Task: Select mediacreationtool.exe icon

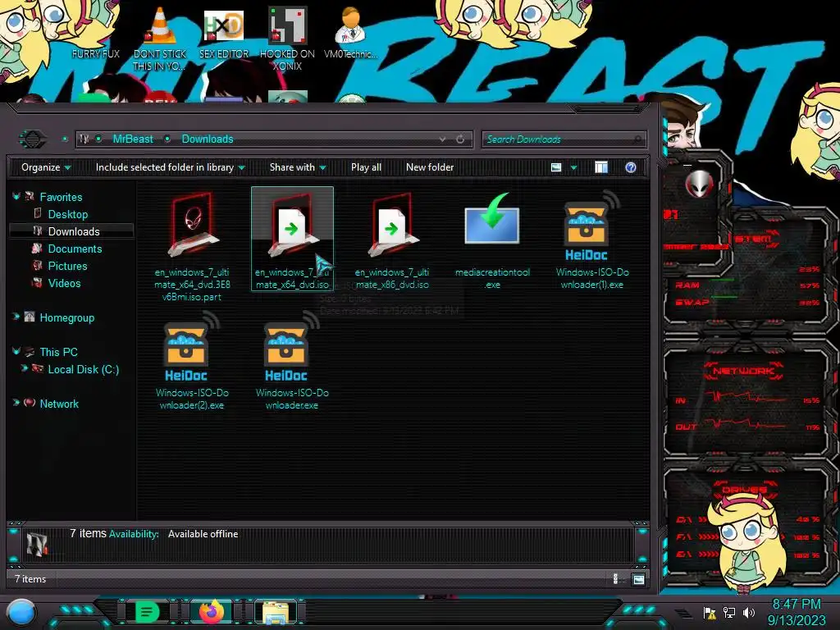Action: coord(492,218)
